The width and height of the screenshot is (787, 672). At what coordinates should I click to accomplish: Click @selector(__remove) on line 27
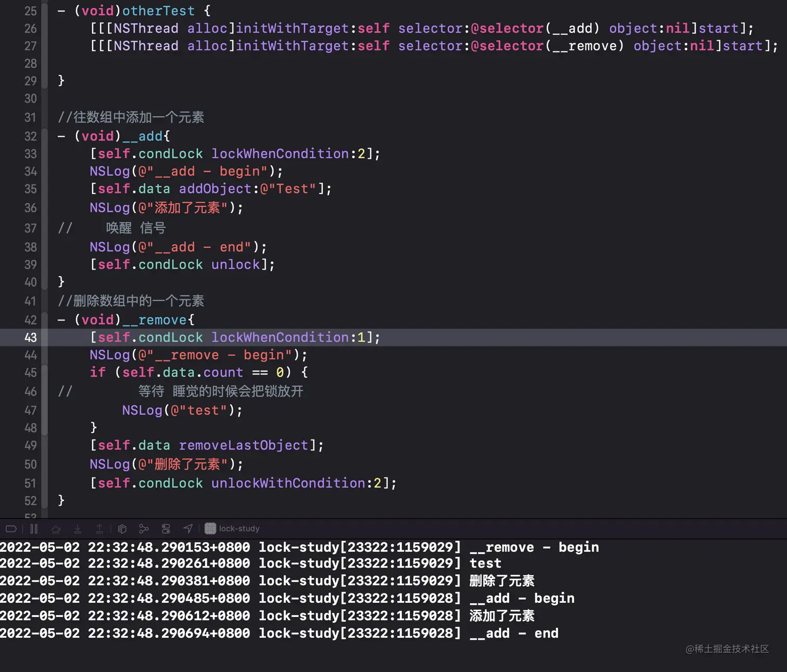pyautogui.click(x=547, y=46)
